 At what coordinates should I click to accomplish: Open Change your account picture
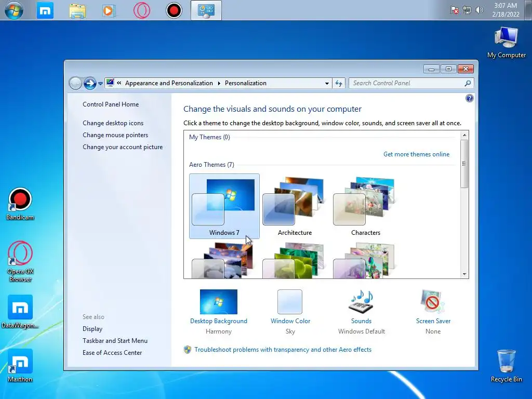pyautogui.click(x=123, y=147)
